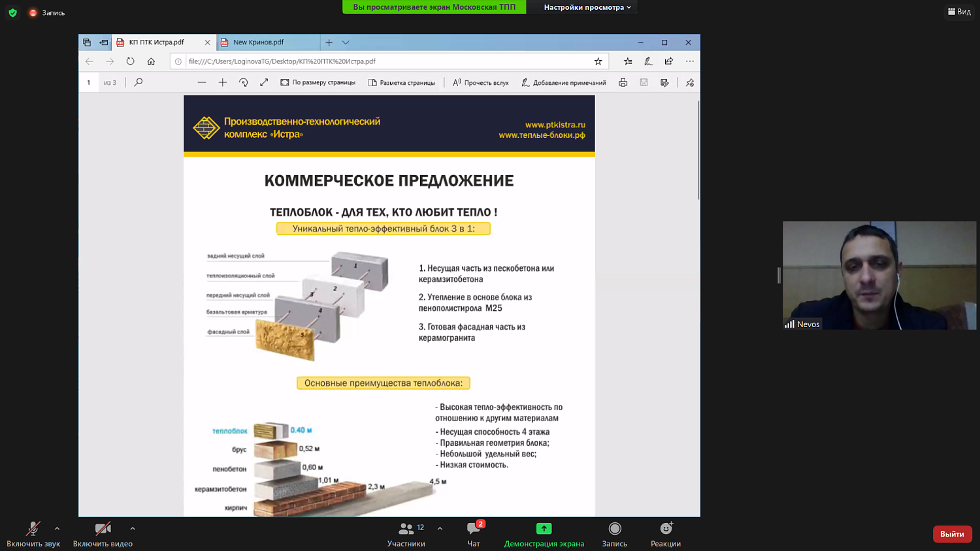Open PDF in full screen view
This screenshot has width=980, height=551.
point(264,83)
